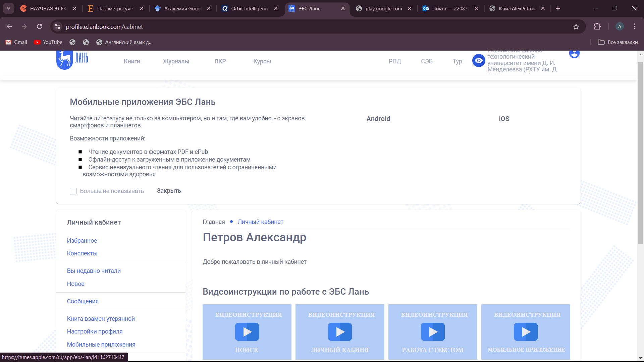
Task: Open Настройки профиля link
Action: 95,331
